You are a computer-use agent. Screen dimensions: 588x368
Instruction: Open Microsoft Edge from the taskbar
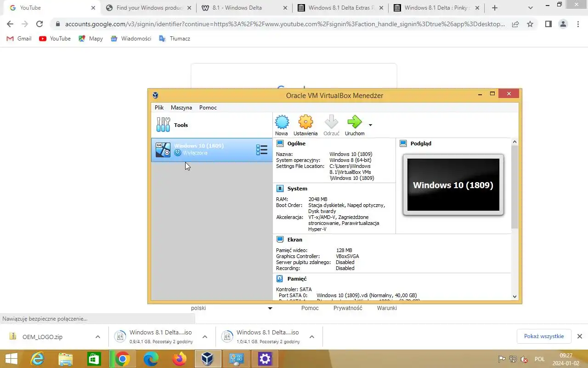151,359
